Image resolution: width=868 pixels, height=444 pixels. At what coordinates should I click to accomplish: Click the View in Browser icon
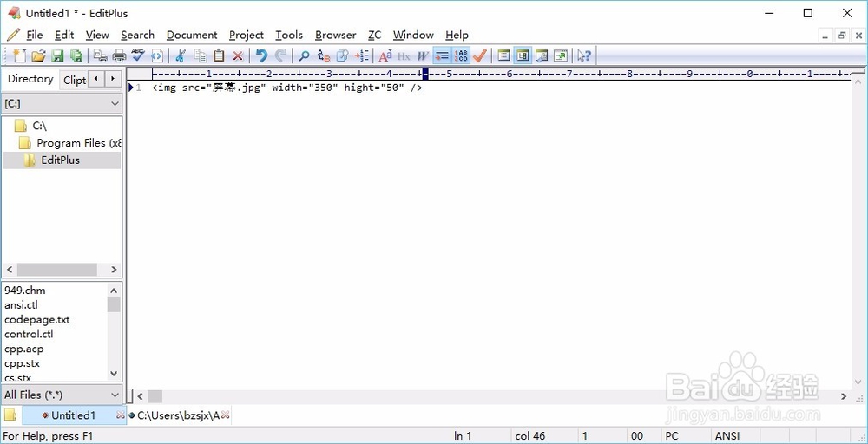click(x=157, y=55)
